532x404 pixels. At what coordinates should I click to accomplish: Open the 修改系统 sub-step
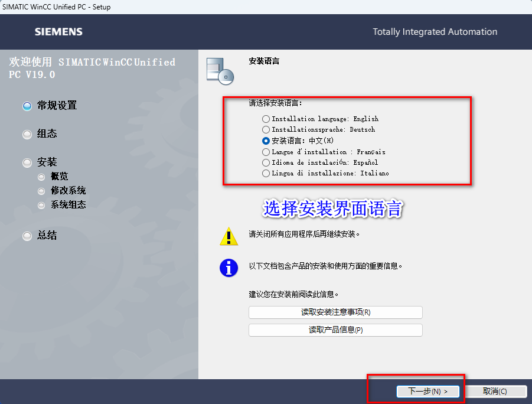pos(68,190)
